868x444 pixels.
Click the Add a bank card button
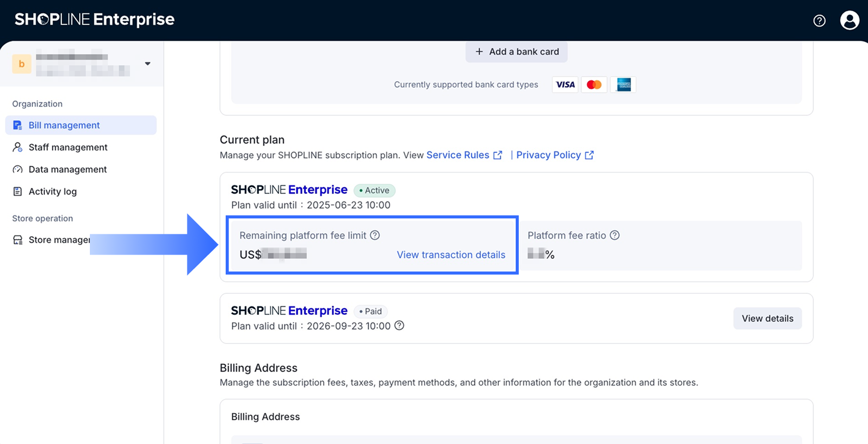coord(516,52)
